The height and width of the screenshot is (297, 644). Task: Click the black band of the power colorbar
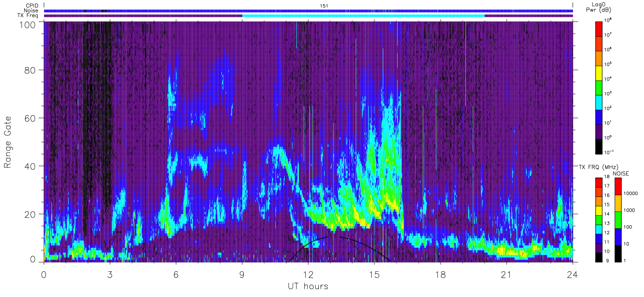[600, 146]
